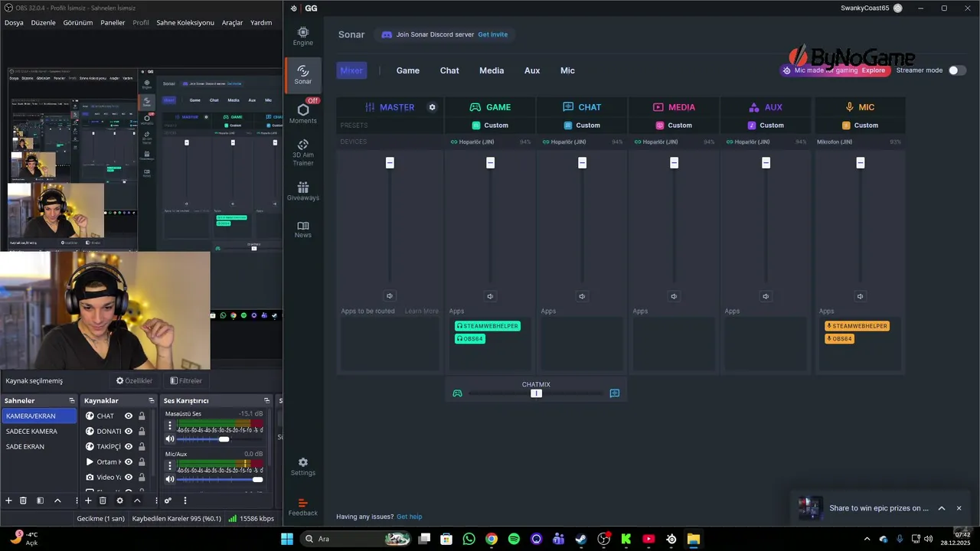Image resolution: width=980 pixels, height=551 pixels.
Task: Open WhatsApp from the taskbar
Action: [469, 539]
